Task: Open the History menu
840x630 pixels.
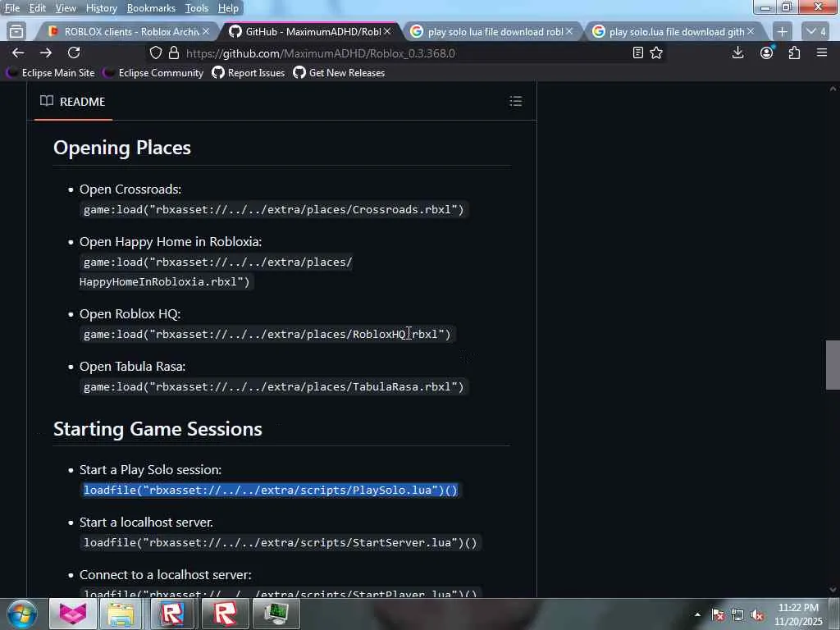Action: coord(101,8)
